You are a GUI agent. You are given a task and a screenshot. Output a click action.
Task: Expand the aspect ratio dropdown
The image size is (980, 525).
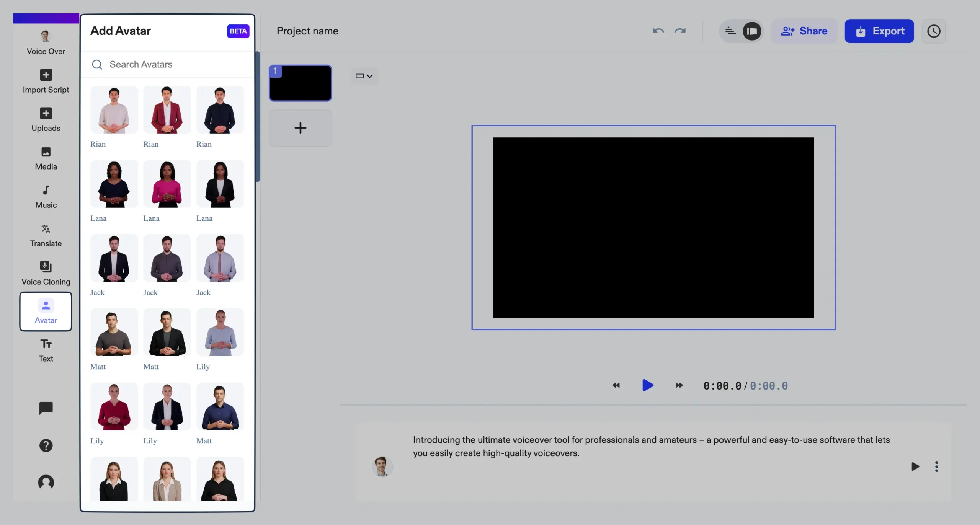point(364,76)
